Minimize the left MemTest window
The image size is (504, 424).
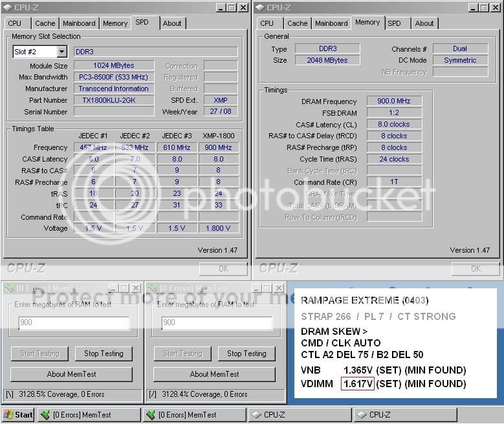coord(113,288)
